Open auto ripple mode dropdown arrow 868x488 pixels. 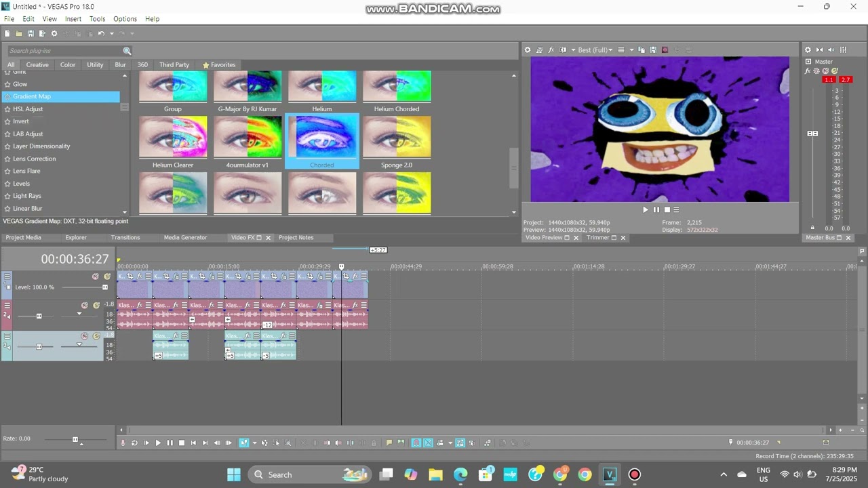coord(450,443)
